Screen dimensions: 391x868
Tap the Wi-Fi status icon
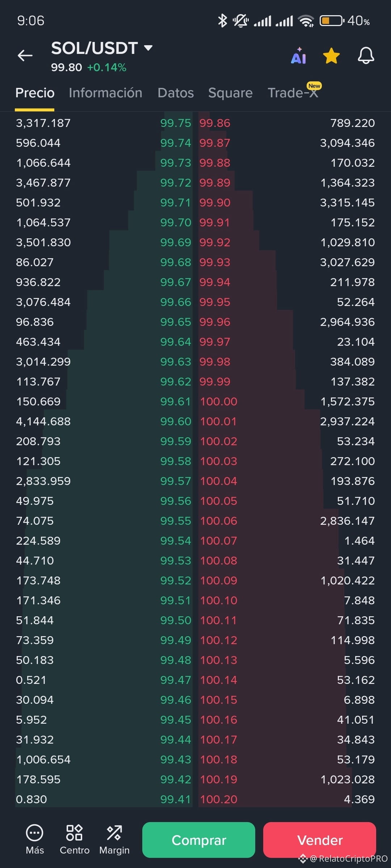pyautogui.click(x=306, y=21)
